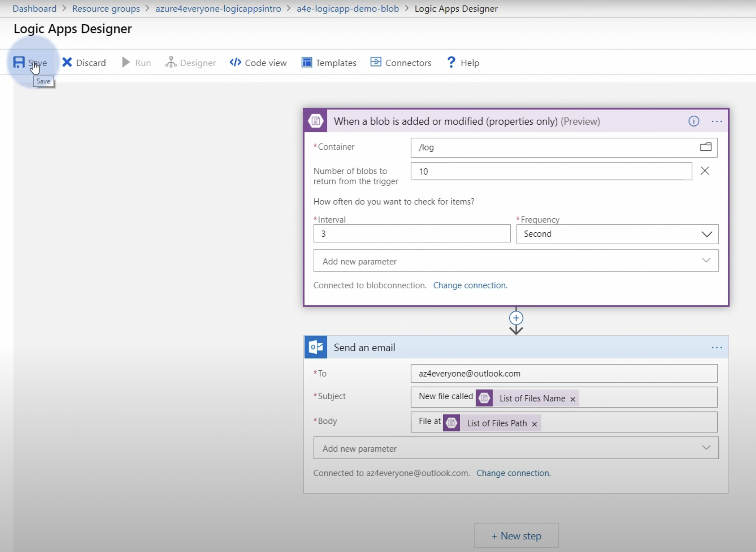Expand Add new parameter in Send an email
Viewport: 756px width, 552px height.
(x=516, y=448)
